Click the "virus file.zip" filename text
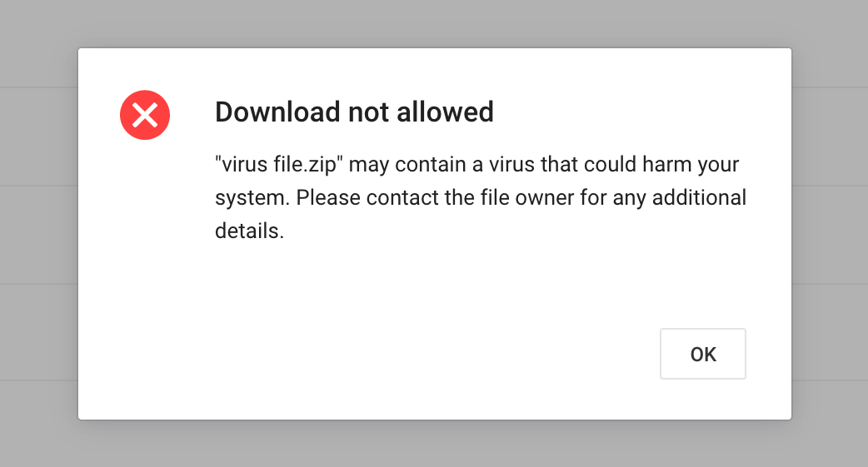Viewport: 868px width, 467px height. point(280,164)
